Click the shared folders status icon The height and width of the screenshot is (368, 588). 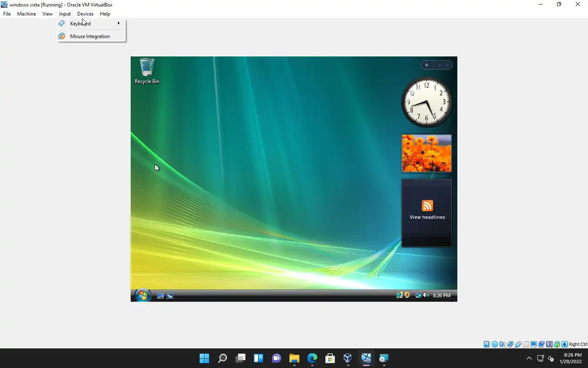click(x=526, y=344)
